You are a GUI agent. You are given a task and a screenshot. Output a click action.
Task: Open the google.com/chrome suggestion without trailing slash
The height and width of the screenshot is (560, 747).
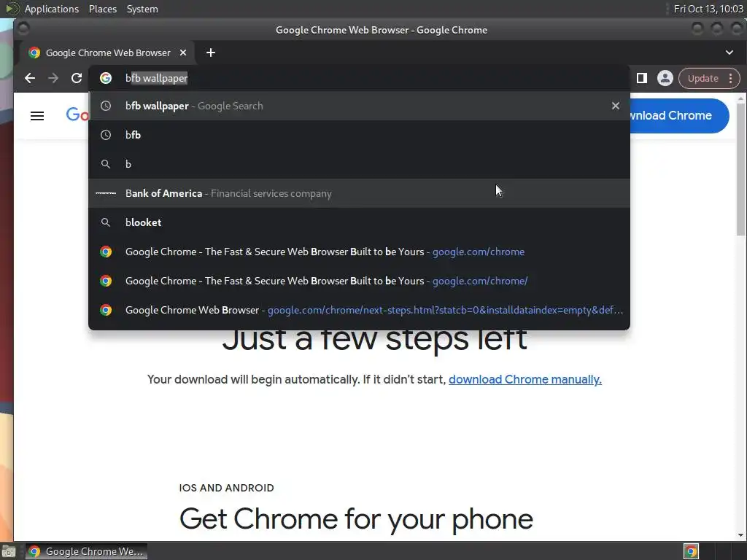pyautogui.click(x=359, y=252)
